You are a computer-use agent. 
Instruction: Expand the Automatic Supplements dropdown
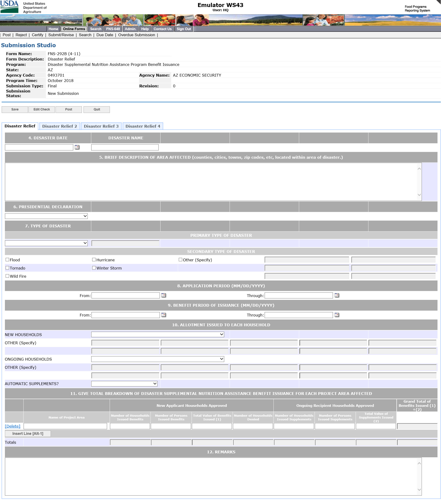coord(124,383)
